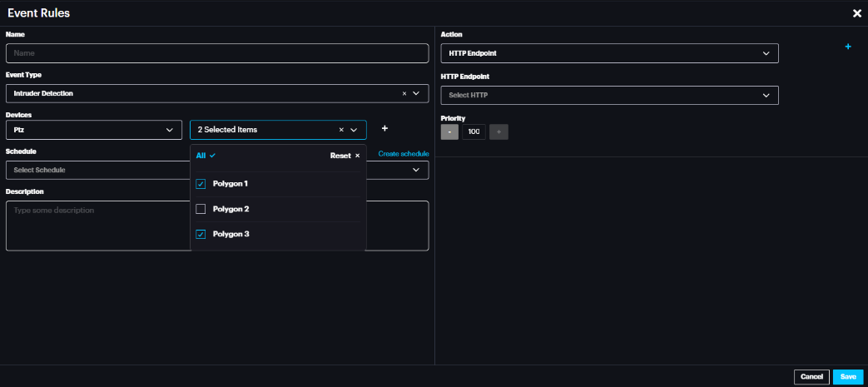Check the Polygon 2 checkbox
The image size is (868, 387).
click(201, 209)
